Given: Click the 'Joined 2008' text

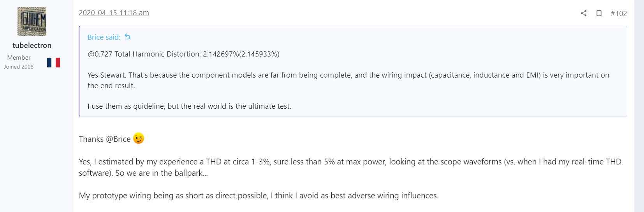Looking at the screenshot, I should (x=19, y=67).
